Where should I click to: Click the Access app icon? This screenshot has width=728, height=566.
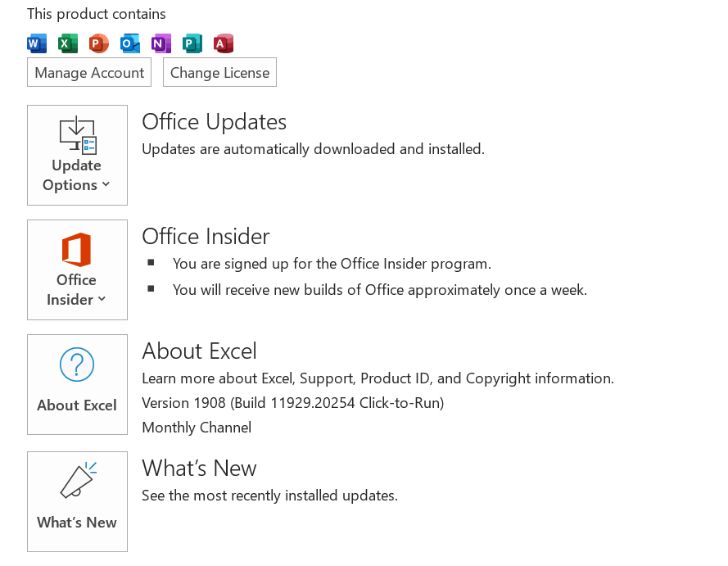pyautogui.click(x=224, y=43)
